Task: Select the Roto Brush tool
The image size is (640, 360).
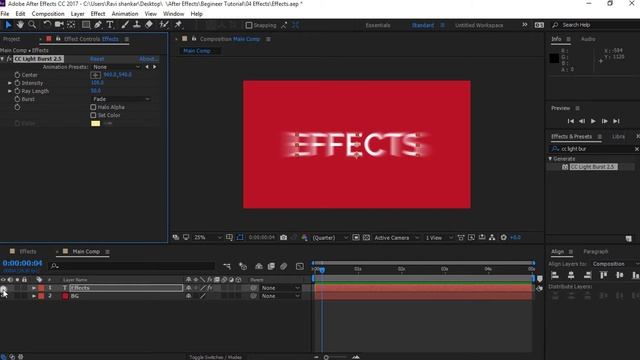Action: tap(164, 25)
